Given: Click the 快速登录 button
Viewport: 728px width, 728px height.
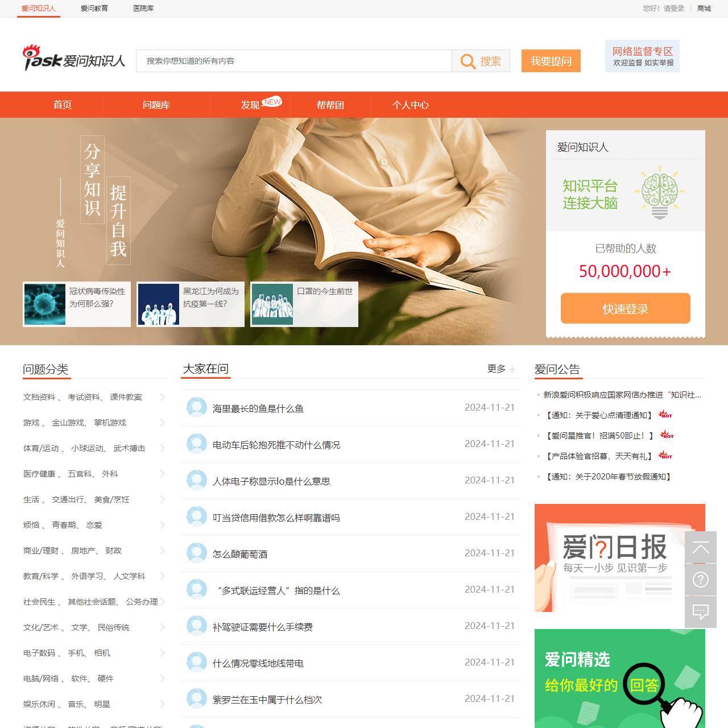Looking at the screenshot, I should coord(626,308).
